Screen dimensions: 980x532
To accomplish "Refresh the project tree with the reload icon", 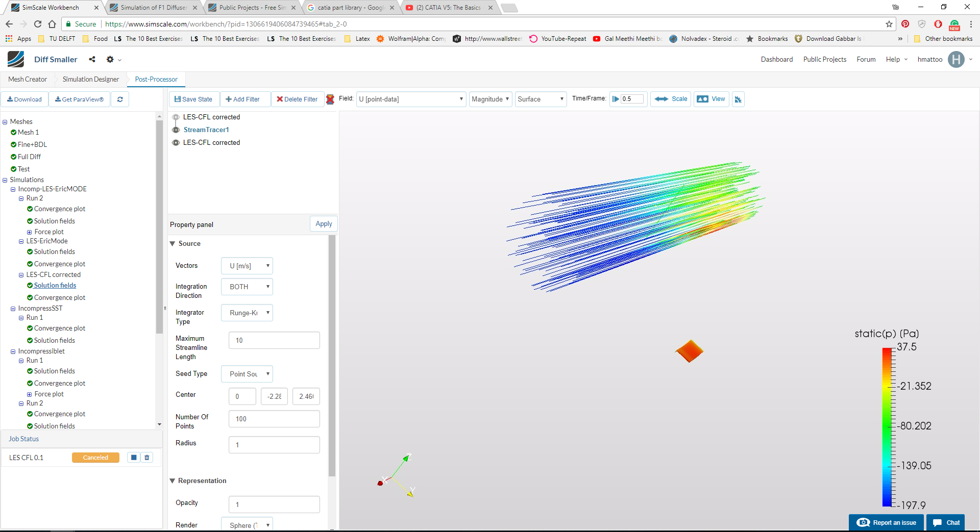I will pos(120,99).
